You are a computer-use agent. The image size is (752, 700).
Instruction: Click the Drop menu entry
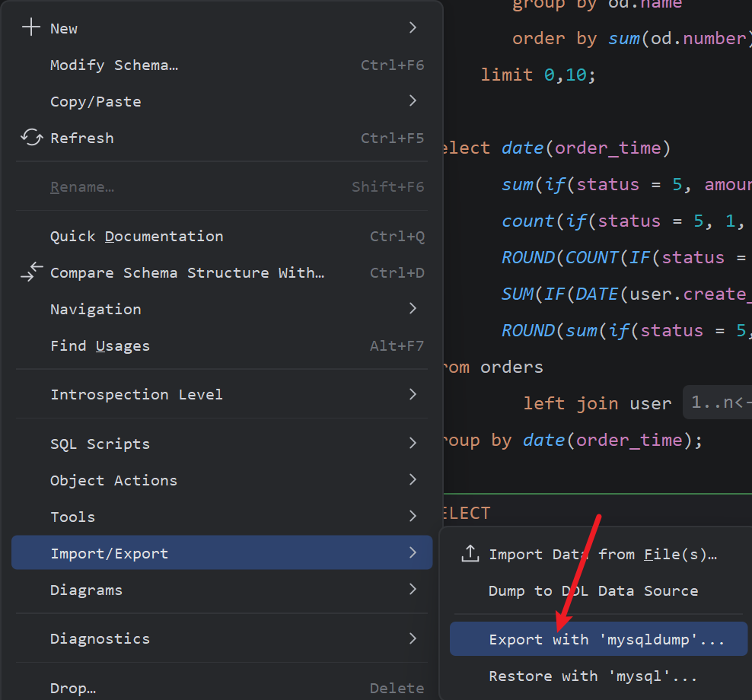pos(222,688)
